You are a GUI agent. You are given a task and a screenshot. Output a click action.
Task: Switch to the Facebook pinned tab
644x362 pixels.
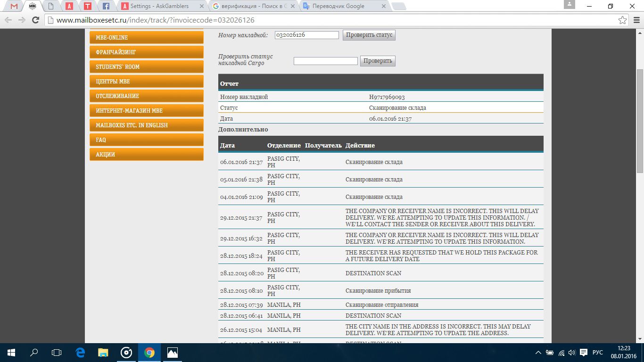(x=106, y=6)
